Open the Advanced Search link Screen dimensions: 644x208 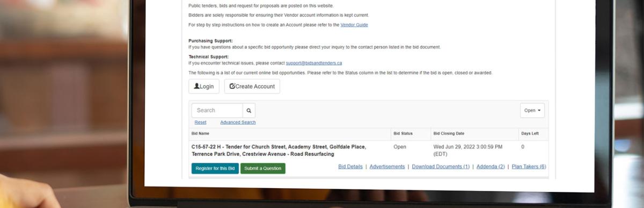pos(238,123)
